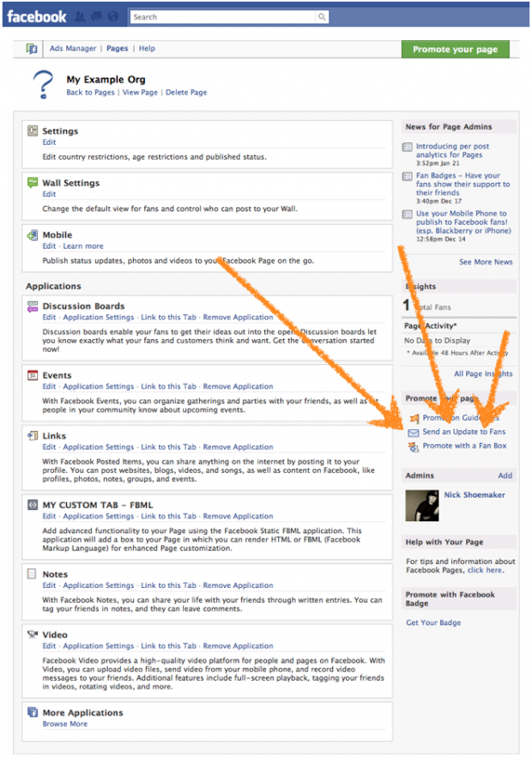
Task: Click Nick Shoemaker's profile photo
Action: tap(422, 505)
